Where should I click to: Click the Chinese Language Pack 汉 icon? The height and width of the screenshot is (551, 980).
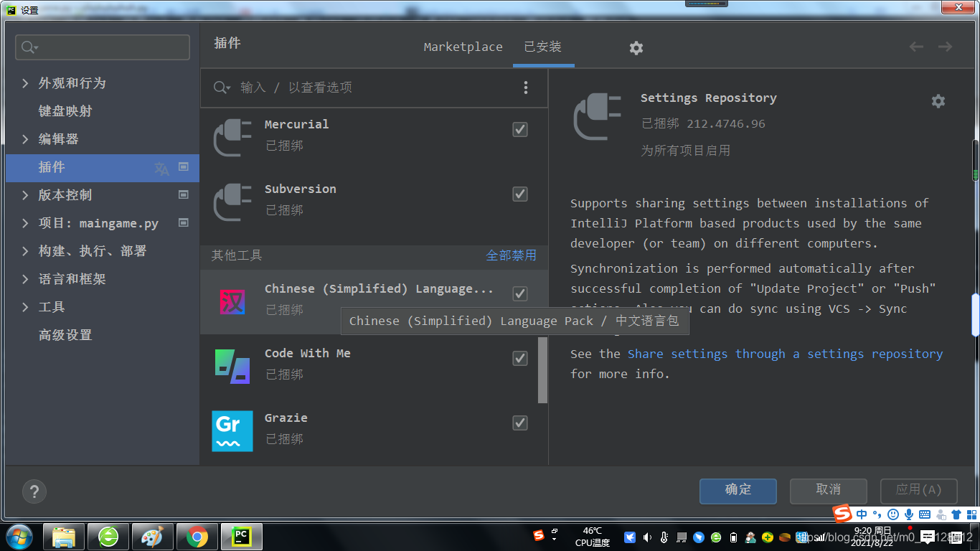pyautogui.click(x=232, y=301)
